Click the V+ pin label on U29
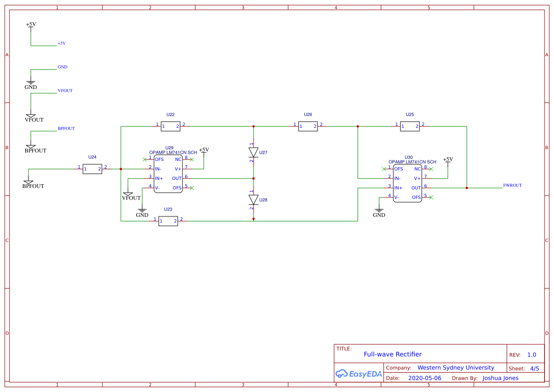This screenshot has height=392, width=554. click(x=178, y=169)
